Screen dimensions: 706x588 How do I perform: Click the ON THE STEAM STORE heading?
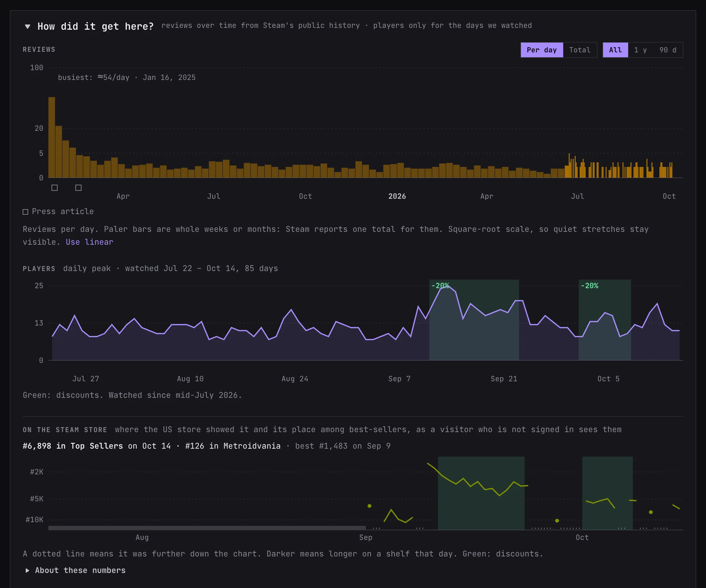click(x=65, y=430)
